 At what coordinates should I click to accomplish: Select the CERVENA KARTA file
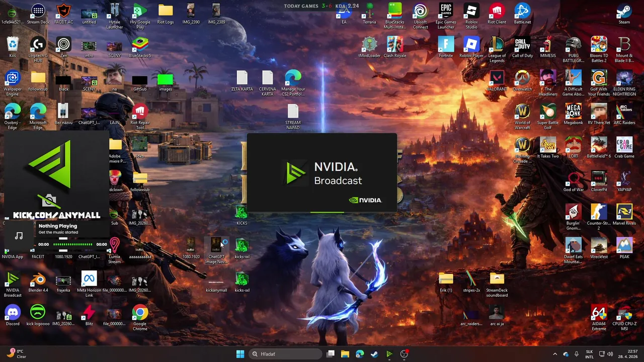tap(268, 83)
